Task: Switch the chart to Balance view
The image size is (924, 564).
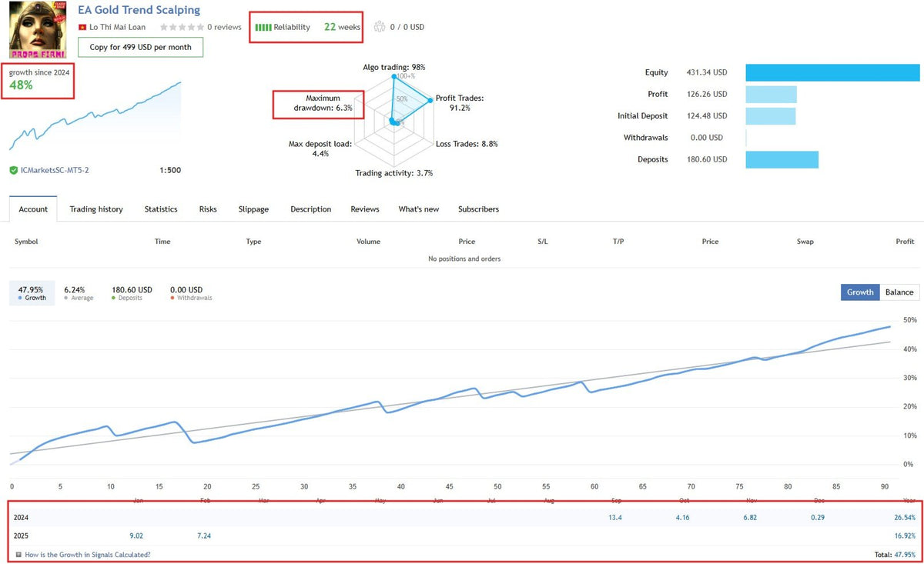Action: (899, 292)
